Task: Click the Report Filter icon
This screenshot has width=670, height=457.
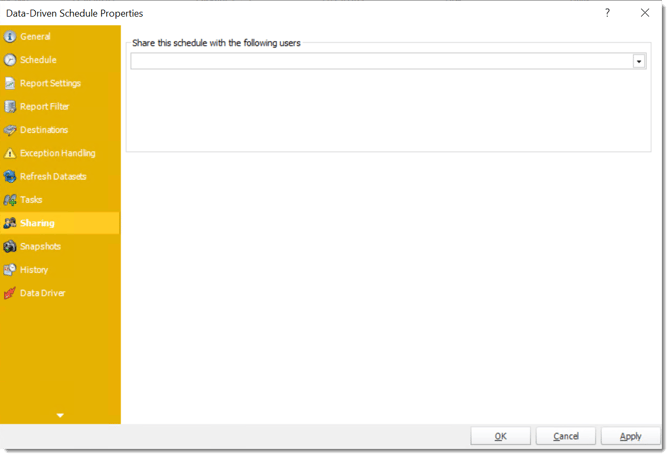Action: pos(10,106)
